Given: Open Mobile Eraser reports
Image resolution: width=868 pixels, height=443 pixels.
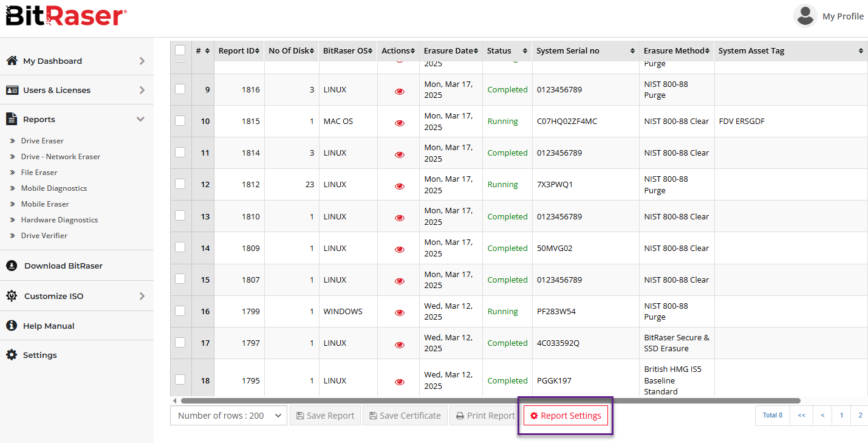Looking at the screenshot, I should tap(45, 204).
